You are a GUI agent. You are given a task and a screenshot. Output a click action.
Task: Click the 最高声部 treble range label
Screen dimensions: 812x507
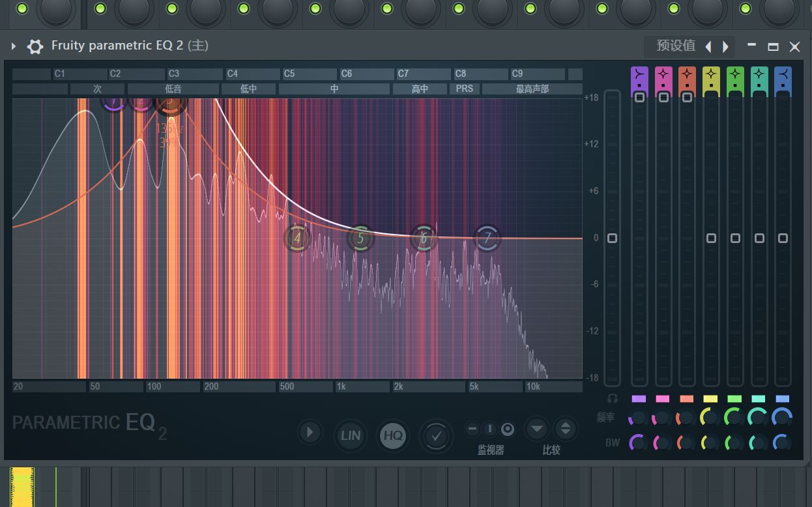pos(532,89)
